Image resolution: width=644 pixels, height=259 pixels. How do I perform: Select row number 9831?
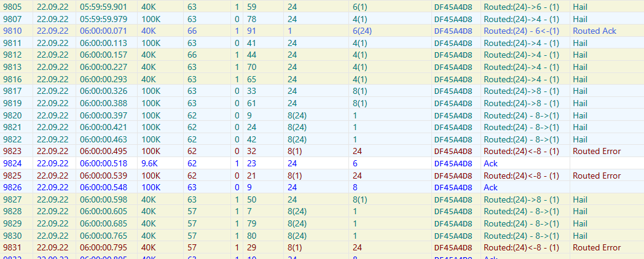(11, 248)
